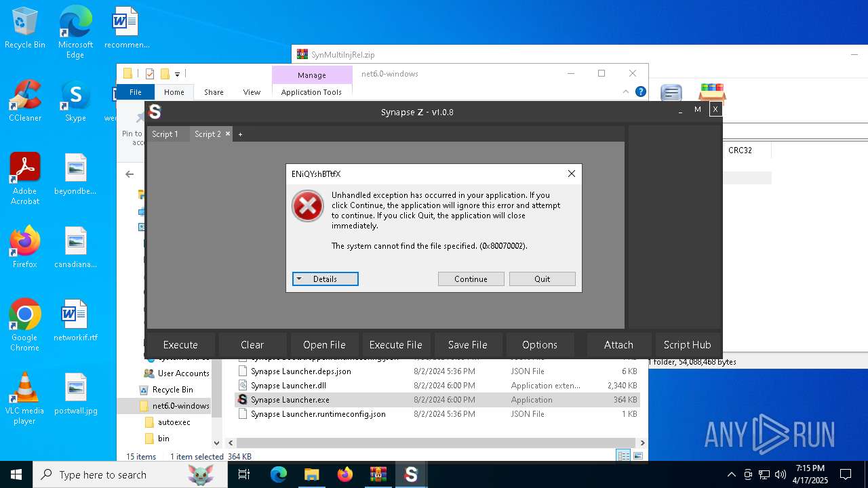Click Attach in Synapse Z

pos(618,345)
